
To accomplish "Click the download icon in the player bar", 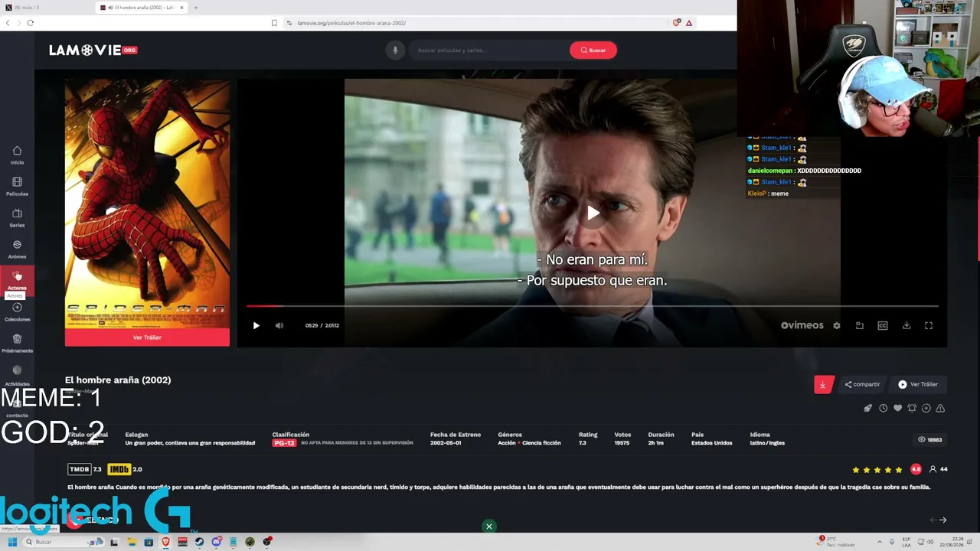I will point(906,325).
